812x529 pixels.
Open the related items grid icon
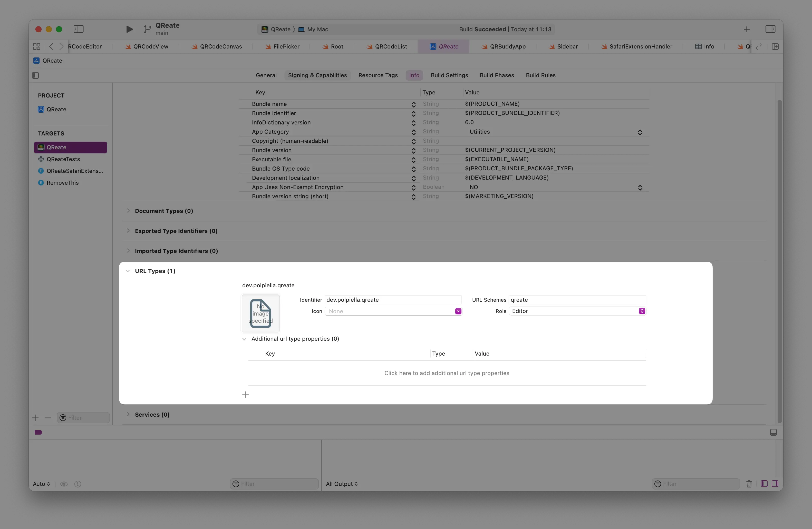[x=37, y=46]
